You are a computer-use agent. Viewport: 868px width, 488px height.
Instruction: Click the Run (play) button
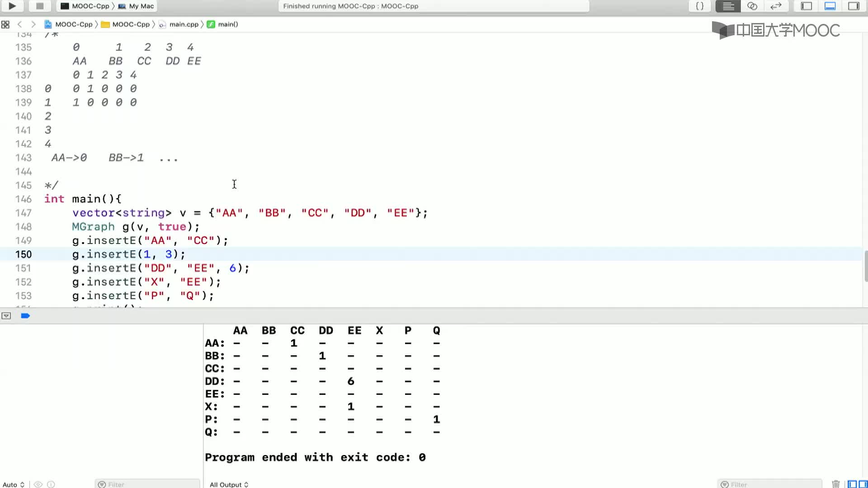click(x=12, y=6)
